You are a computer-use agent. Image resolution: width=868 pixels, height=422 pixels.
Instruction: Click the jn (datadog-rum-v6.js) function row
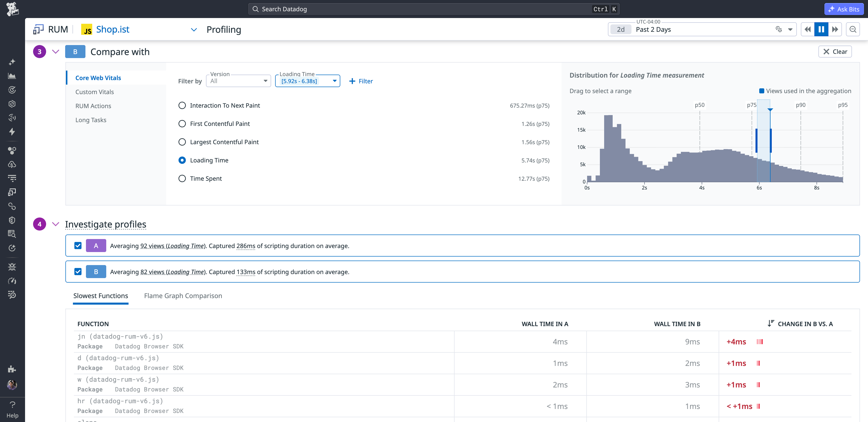click(463, 342)
